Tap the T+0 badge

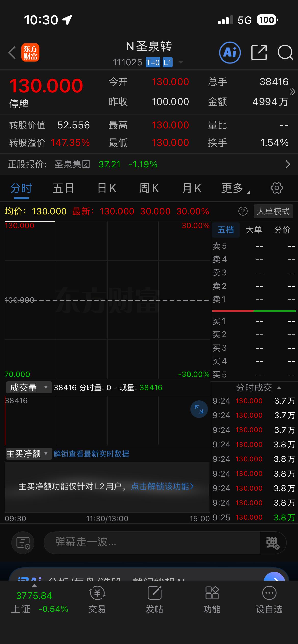pos(153,62)
